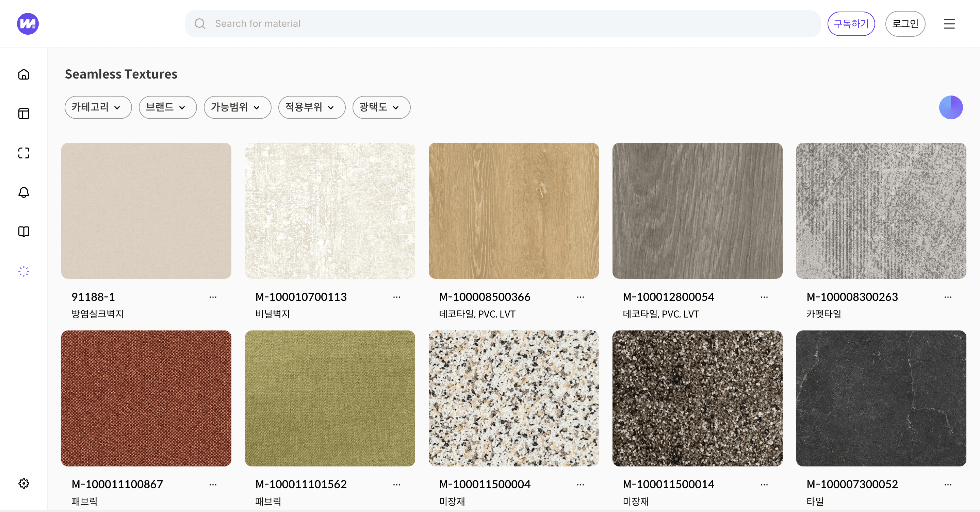
Task: Click the home icon in the sidebar
Action: pos(23,74)
